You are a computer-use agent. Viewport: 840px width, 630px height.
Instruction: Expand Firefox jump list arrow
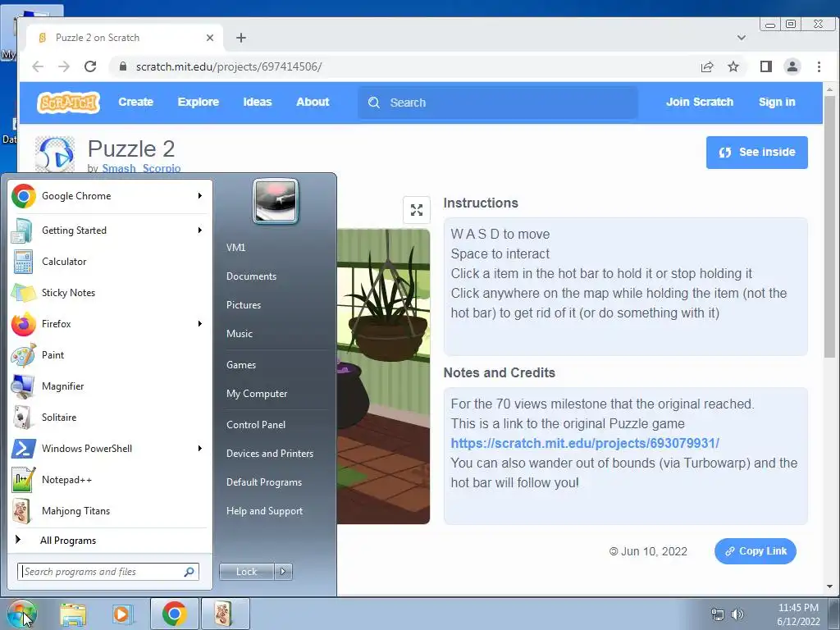click(200, 323)
